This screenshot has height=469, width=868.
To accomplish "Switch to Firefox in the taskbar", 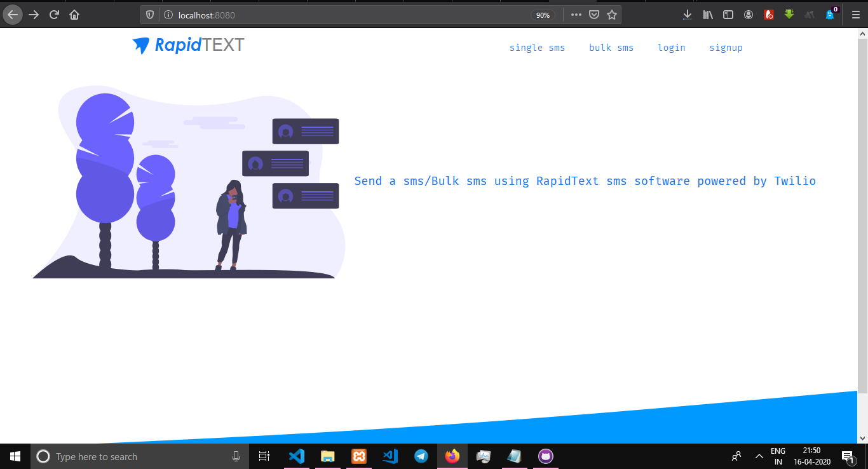I will click(x=452, y=456).
